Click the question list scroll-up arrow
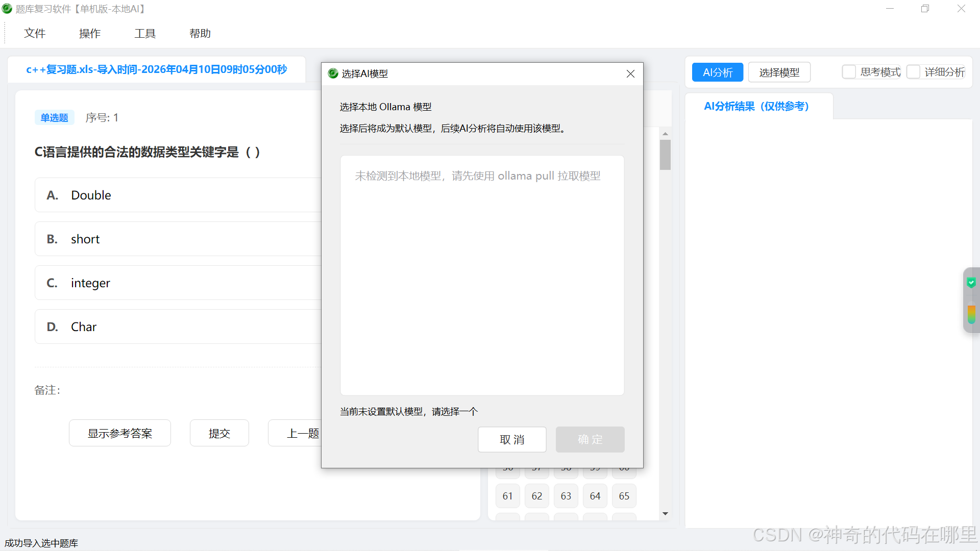980x551 pixels. 665,133
